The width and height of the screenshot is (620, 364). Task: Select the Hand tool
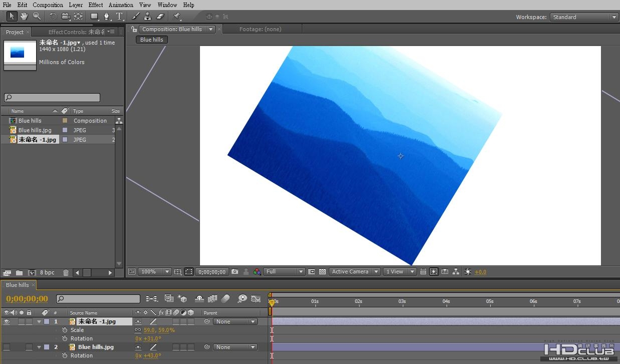coord(24,17)
